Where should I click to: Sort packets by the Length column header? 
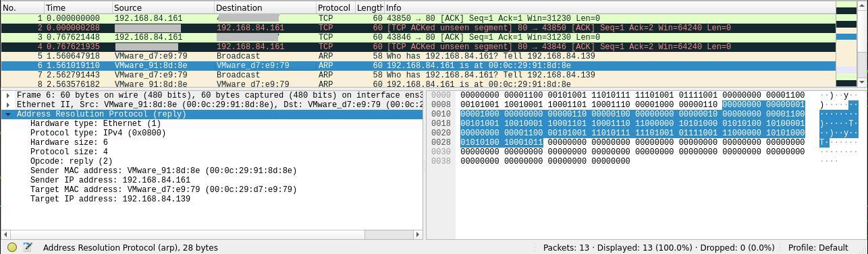coord(369,7)
